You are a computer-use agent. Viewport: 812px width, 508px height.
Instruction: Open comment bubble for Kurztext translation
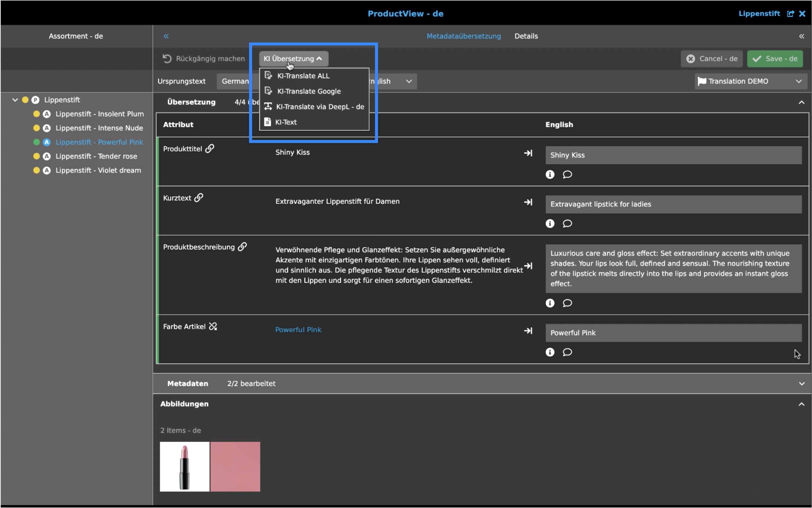(567, 223)
